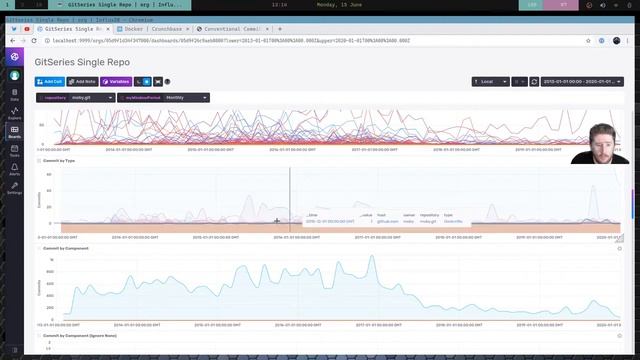Reload the browser page
Image resolution: width=640 pixels, height=360 pixels.
[x=34, y=41]
